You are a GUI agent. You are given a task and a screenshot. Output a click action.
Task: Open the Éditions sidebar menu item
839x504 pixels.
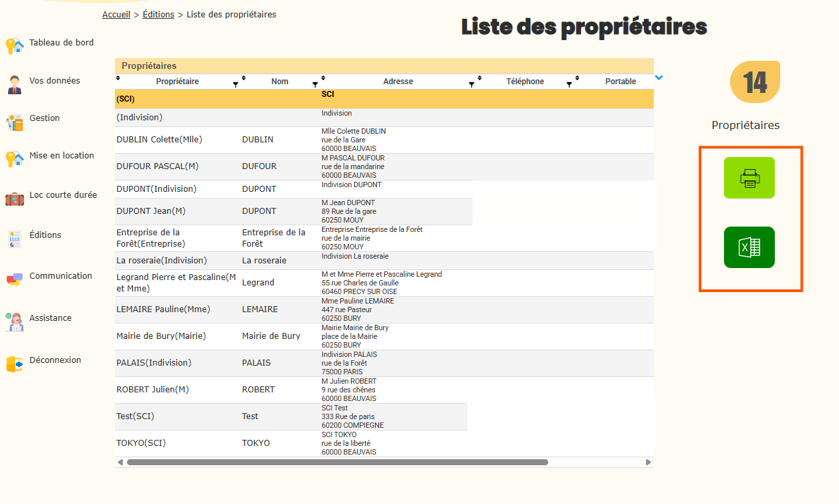(x=45, y=235)
